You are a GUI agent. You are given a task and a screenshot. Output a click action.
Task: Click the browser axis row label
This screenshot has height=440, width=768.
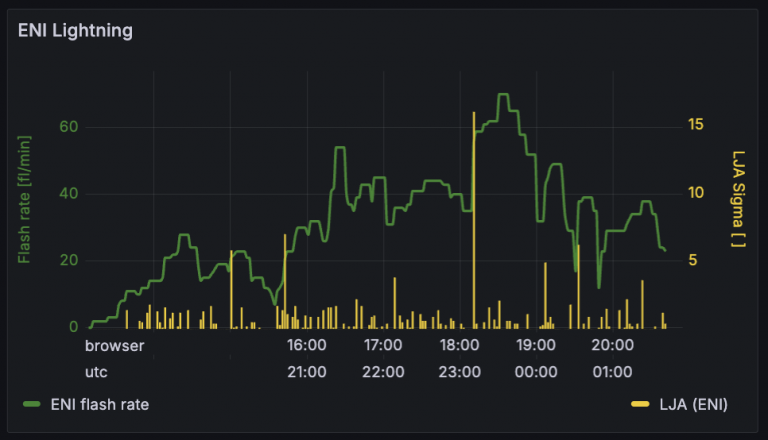click(115, 346)
